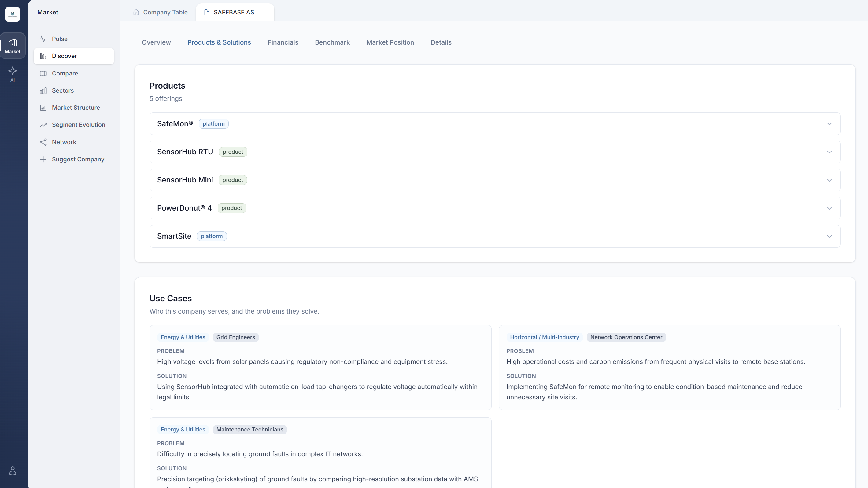Click the Market panel title
This screenshot has width=868, height=488.
tap(47, 13)
